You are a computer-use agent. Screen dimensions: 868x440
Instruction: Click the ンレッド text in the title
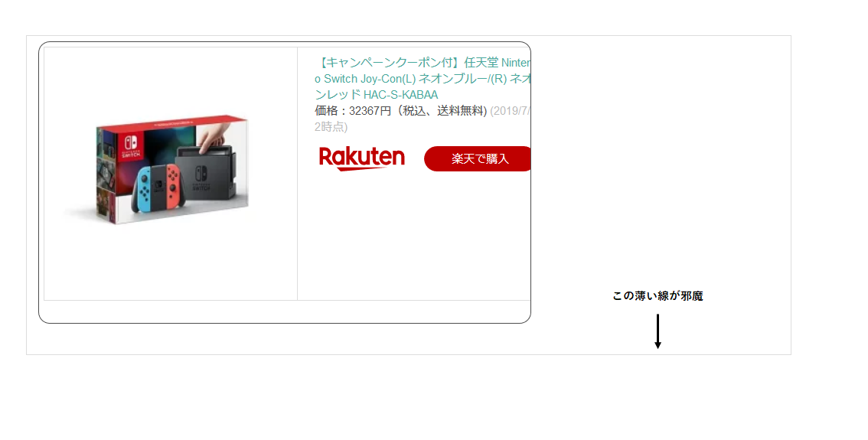(x=338, y=95)
